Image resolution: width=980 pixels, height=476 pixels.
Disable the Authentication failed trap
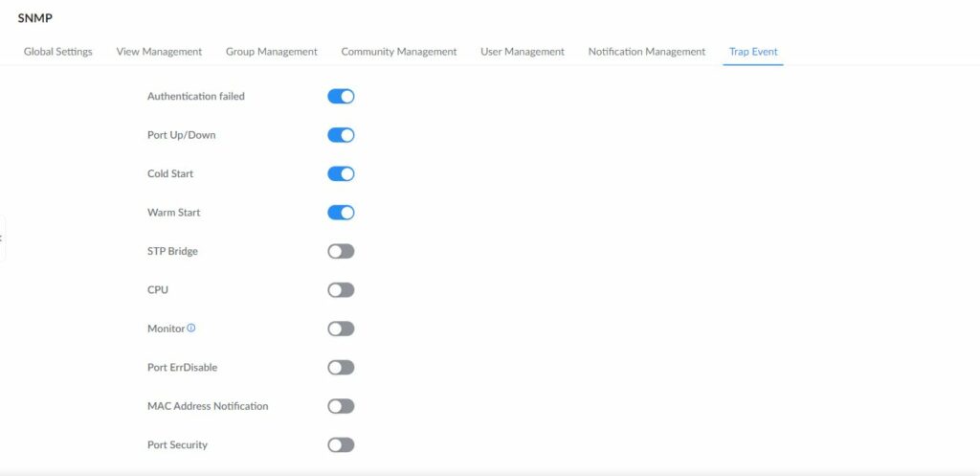click(341, 97)
